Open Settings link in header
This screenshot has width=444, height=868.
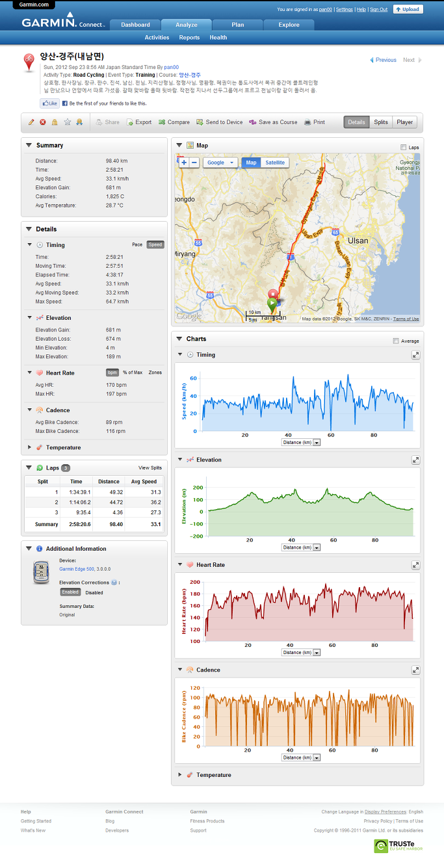coord(345,10)
